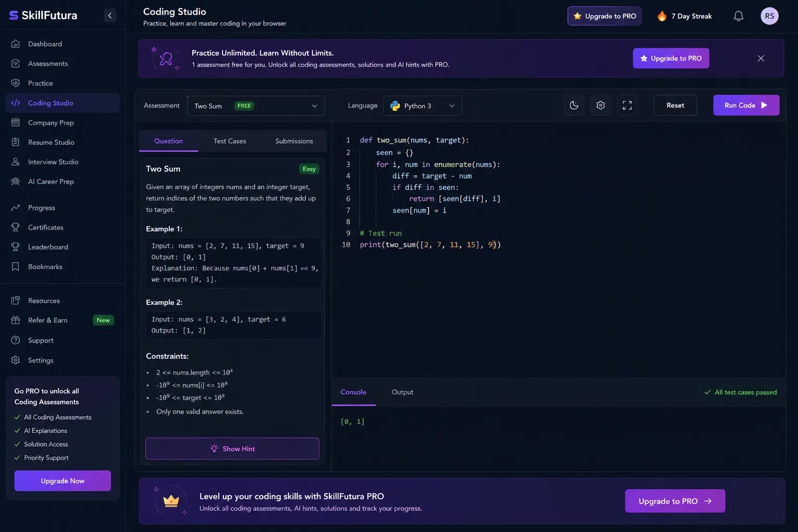Click the 'def two_sum(nums, target):' code line

click(x=414, y=140)
